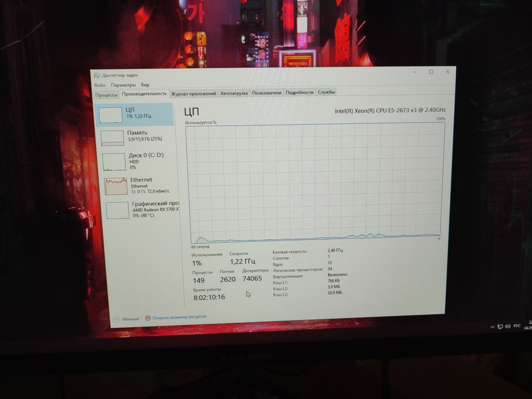The height and width of the screenshot is (399, 532).
Task: Select the Память graph thumbnail
Action: pyautogui.click(x=112, y=138)
